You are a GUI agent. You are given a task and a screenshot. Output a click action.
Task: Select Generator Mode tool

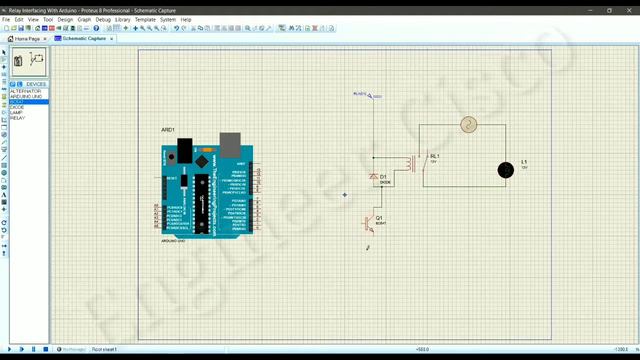point(4,134)
